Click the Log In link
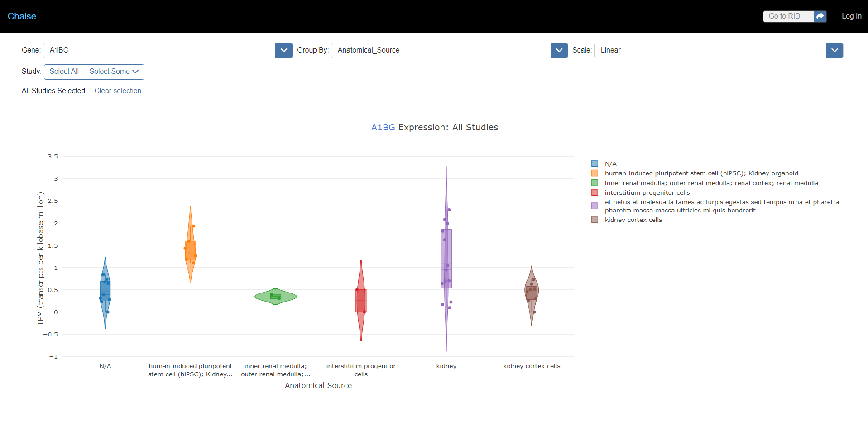This screenshot has width=868, height=422. [x=851, y=16]
